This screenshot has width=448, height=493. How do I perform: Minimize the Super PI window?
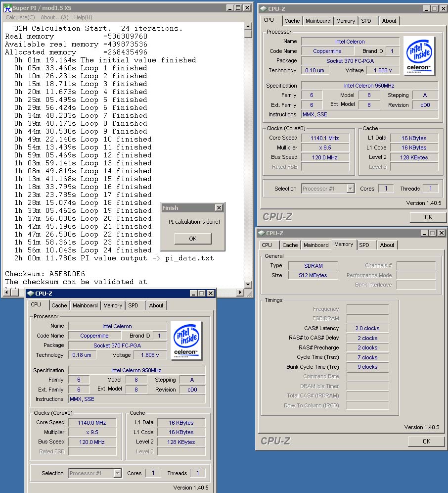230,8
